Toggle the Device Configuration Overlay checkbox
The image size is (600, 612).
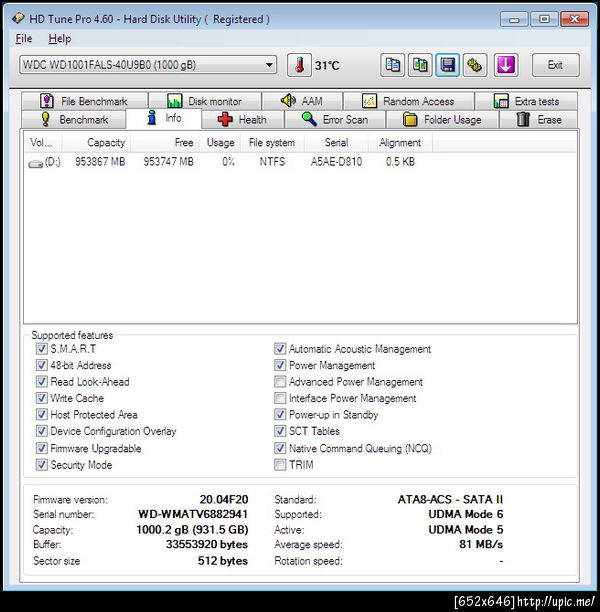(41, 431)
